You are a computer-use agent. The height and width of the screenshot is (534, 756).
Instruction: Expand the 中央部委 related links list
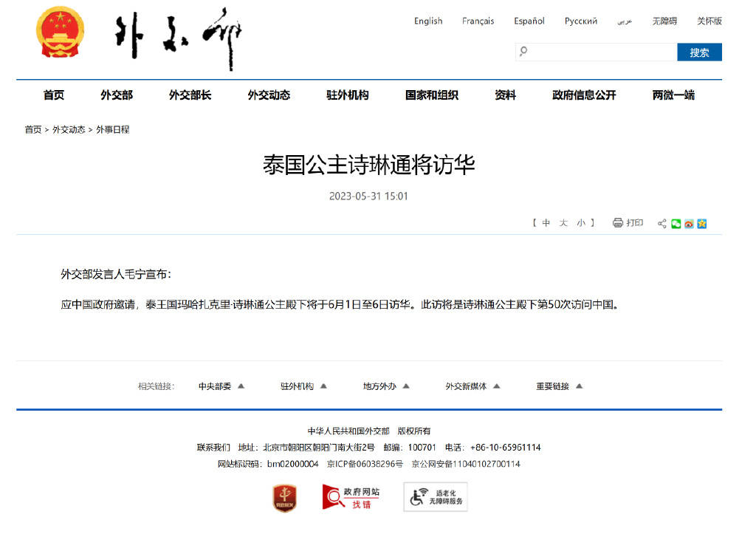221,386
